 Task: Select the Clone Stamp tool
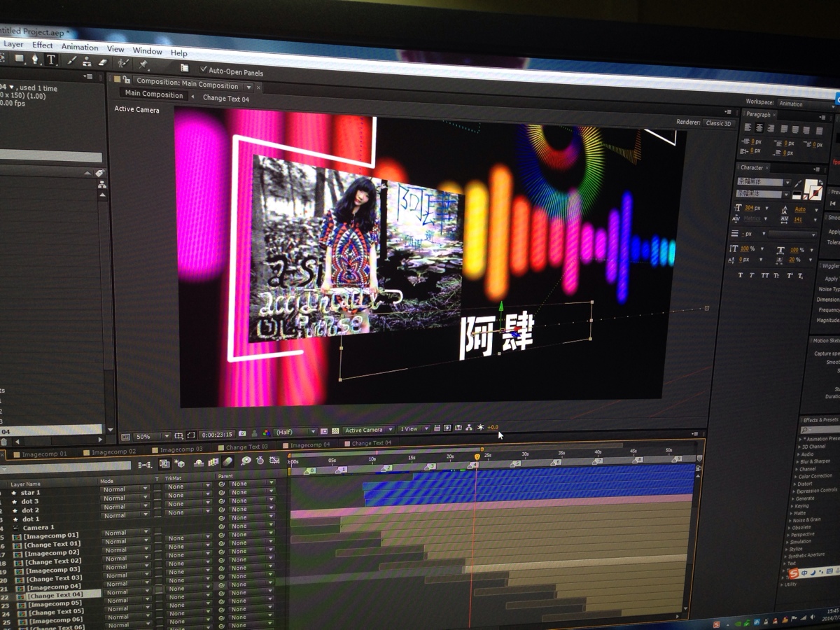tap(87, 62)
